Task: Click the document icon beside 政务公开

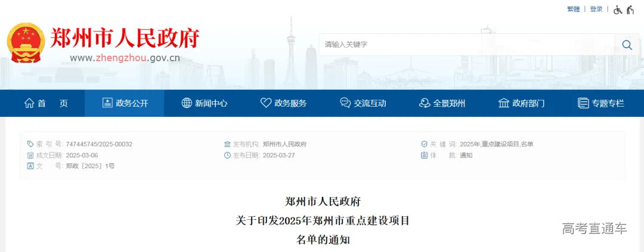Action: pyautogui.click(x=107, y=103)
